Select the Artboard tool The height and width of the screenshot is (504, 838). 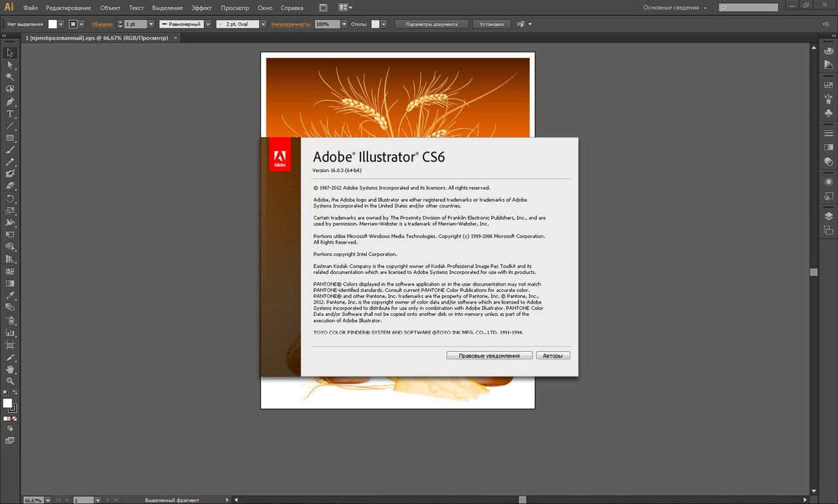pyautogui.click(x=10, y=345)
